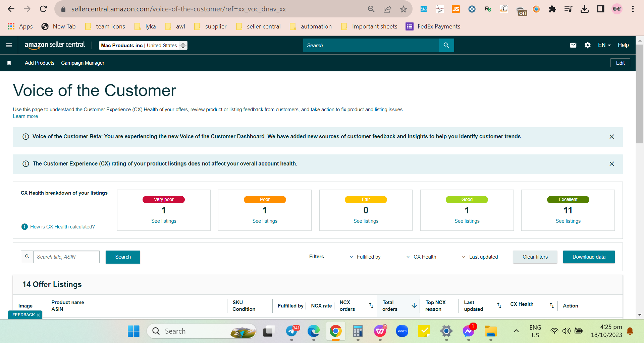This screenshot has height=343, width=644.
Task: Sort by the NCX orders arrows icon
Action: pos(371,305)
